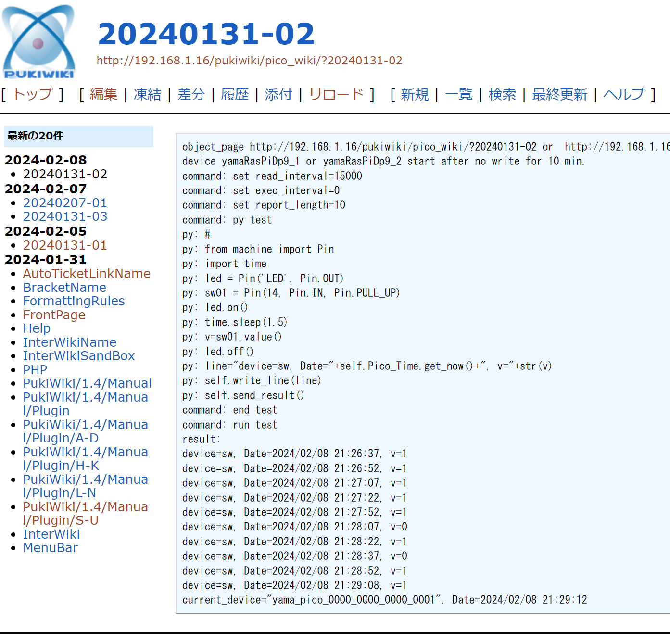670x644 pixels.
Task: Open PukiWiki/1.4/Manual/Plugin/A-D page
Action: (85, 431)
